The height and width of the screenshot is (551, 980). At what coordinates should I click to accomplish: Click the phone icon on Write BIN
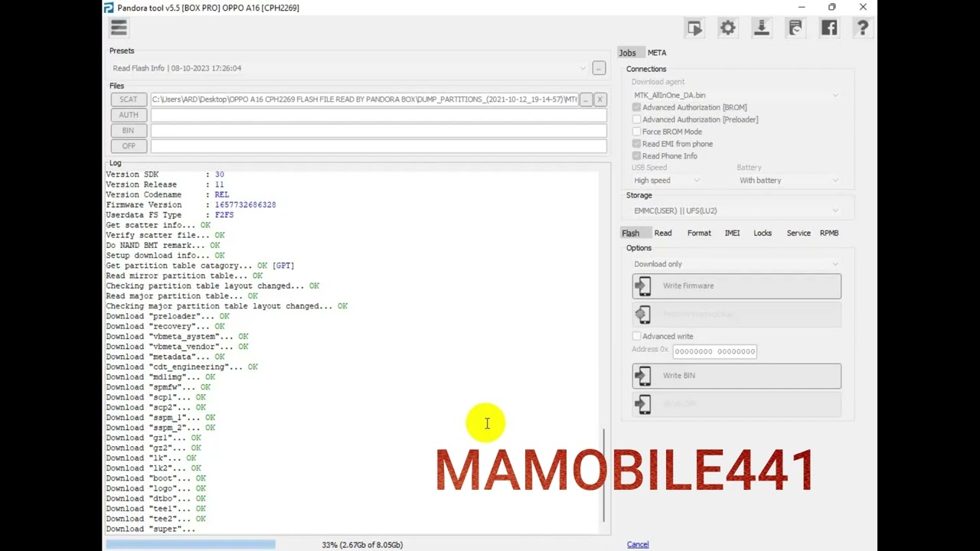pyautogui.click(x=643, y=376)
